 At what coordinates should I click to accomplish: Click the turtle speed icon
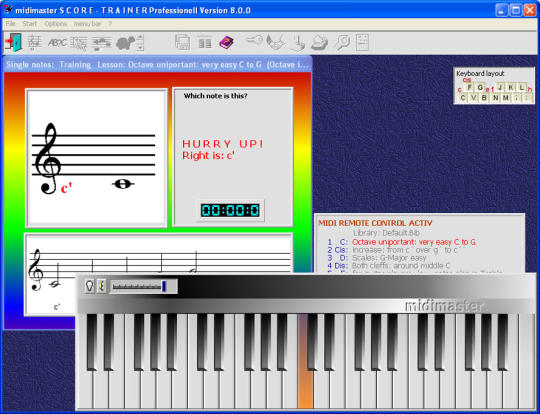coord(125,43)
